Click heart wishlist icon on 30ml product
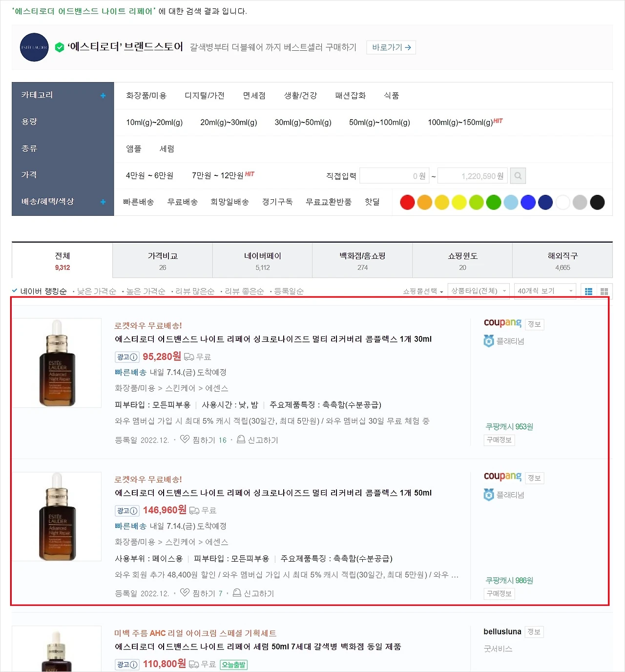Image resolution: width=625 pixels, height=672 pixels. (x=185, y=440)
